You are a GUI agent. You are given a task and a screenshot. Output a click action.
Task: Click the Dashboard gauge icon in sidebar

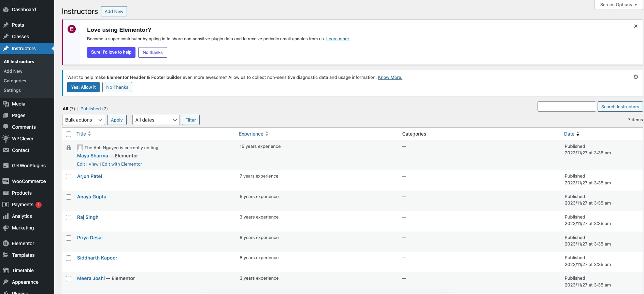coord(6,10)
